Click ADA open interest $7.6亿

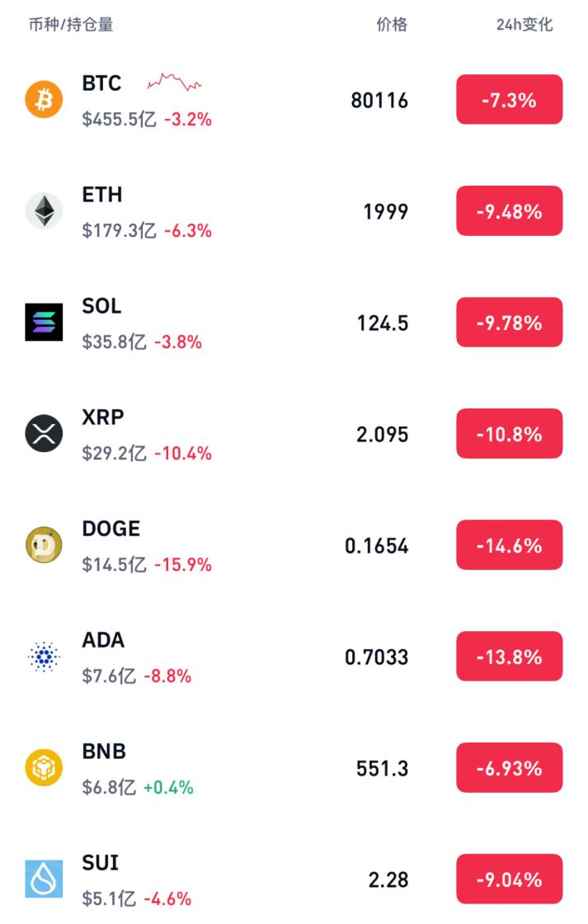click(110, 676)
